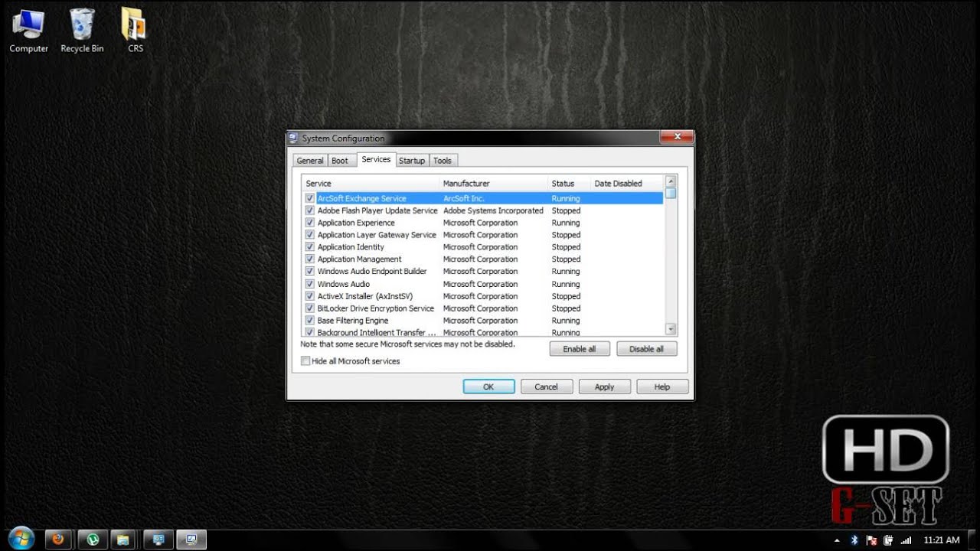Select the Windows Audio row name
The width and height of the screenshot is (980, 551).
(x=344, y=284)
